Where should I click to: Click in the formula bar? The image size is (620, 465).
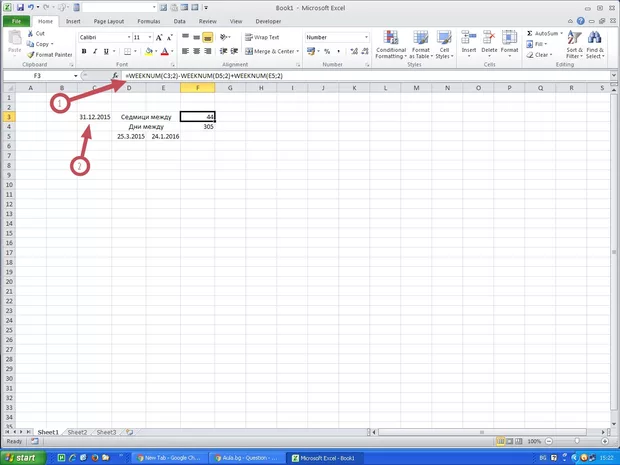click(367, 76)
